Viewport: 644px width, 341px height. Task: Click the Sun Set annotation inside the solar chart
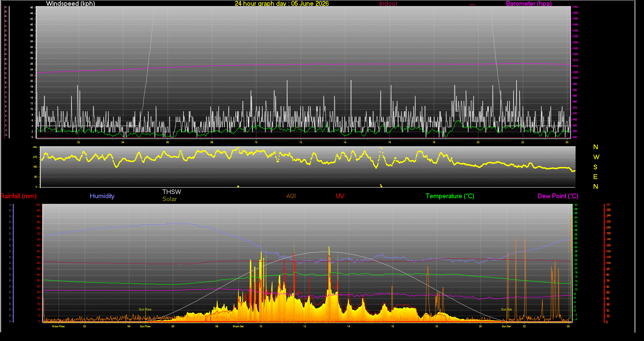(x=506, y=309)
